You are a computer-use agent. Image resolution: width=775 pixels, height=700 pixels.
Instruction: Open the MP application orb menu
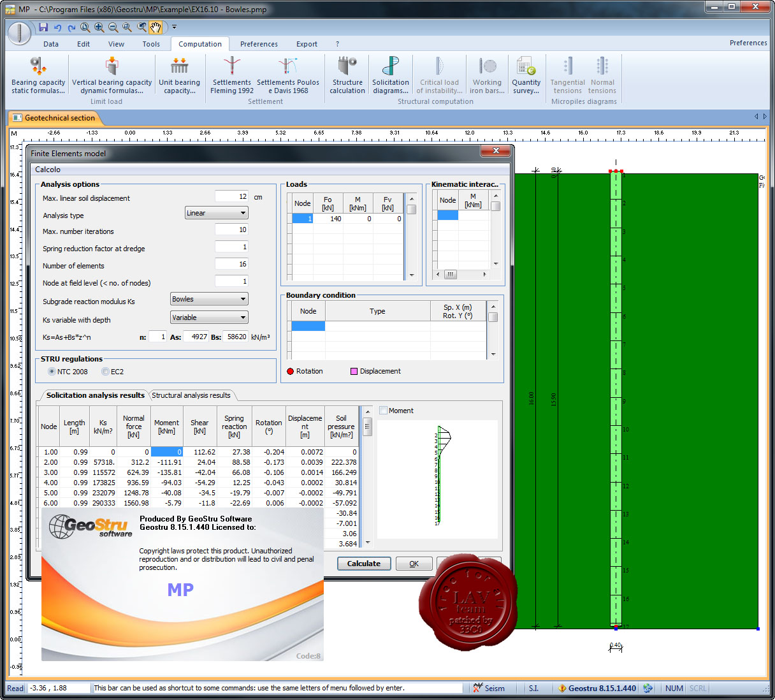[20, 33]
